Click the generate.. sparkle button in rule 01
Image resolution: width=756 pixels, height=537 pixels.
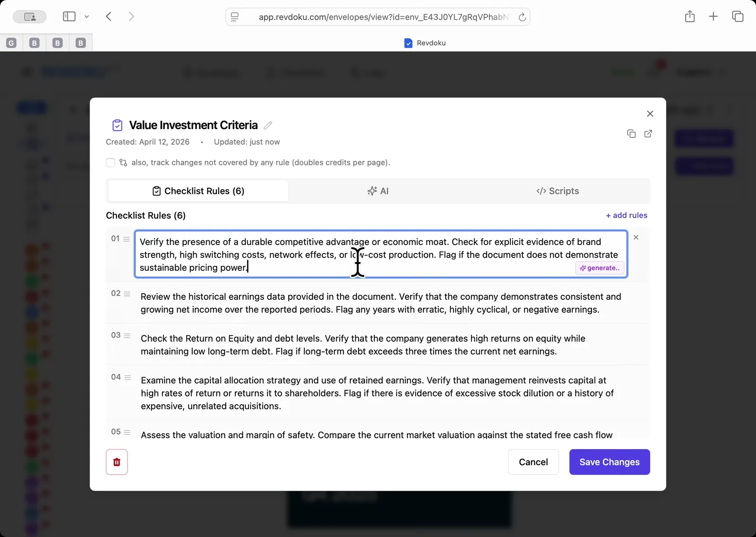coord(599,268)
